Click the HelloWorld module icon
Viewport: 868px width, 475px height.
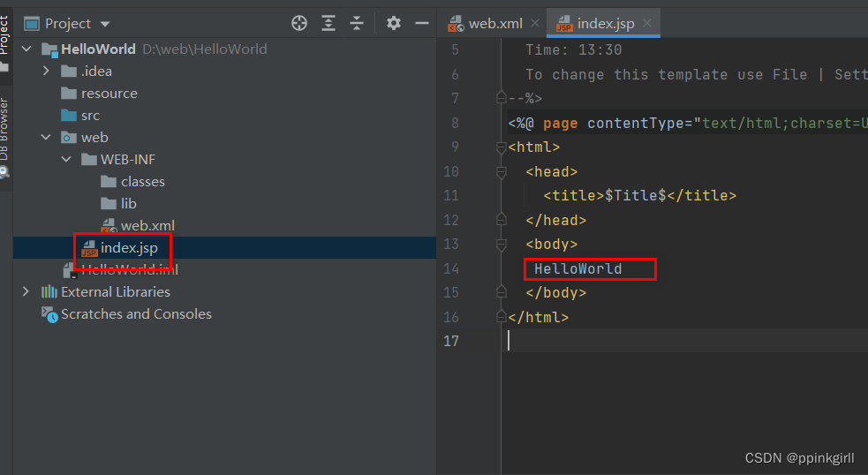pyautogui.click(x=49, y=49)
